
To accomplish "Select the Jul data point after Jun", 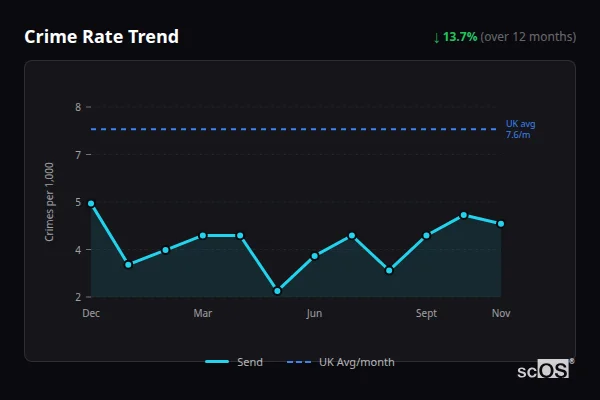I will (352, 236).
